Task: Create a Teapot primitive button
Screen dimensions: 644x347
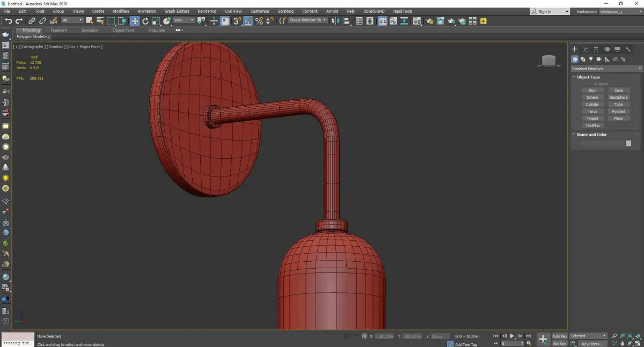Action: (592, 119)
